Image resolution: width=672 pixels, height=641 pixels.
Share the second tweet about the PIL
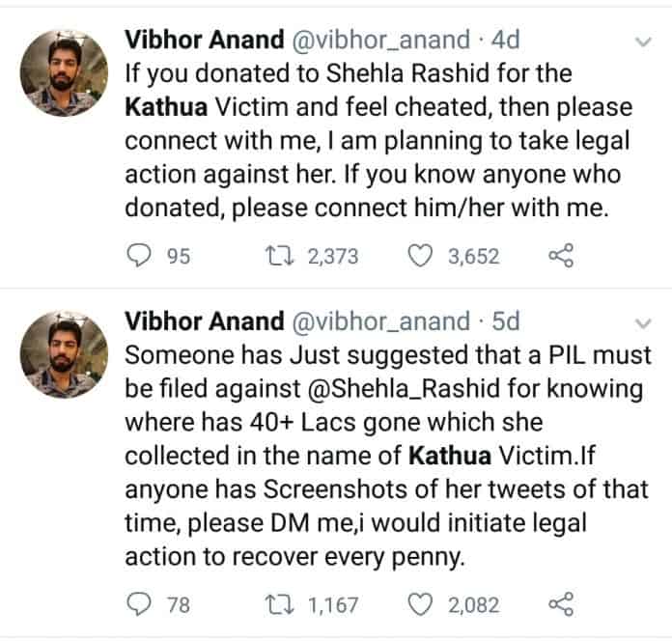(x=560, y=605)
